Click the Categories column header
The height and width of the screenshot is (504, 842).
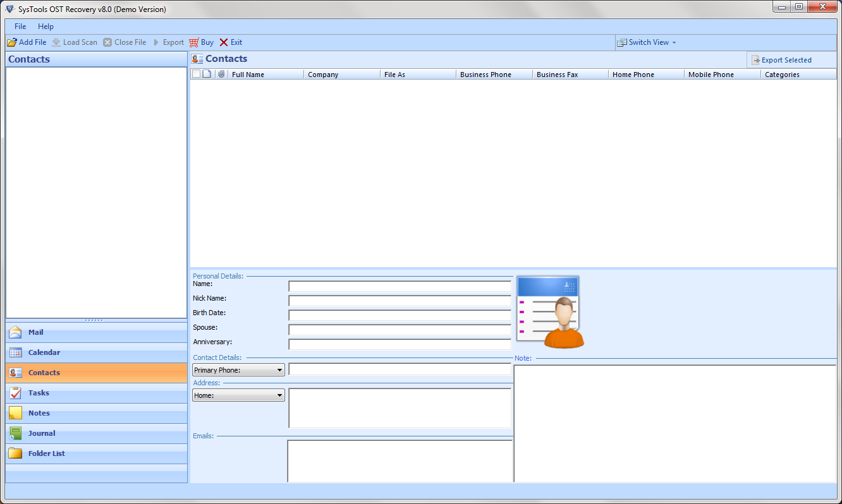(798, 75)
